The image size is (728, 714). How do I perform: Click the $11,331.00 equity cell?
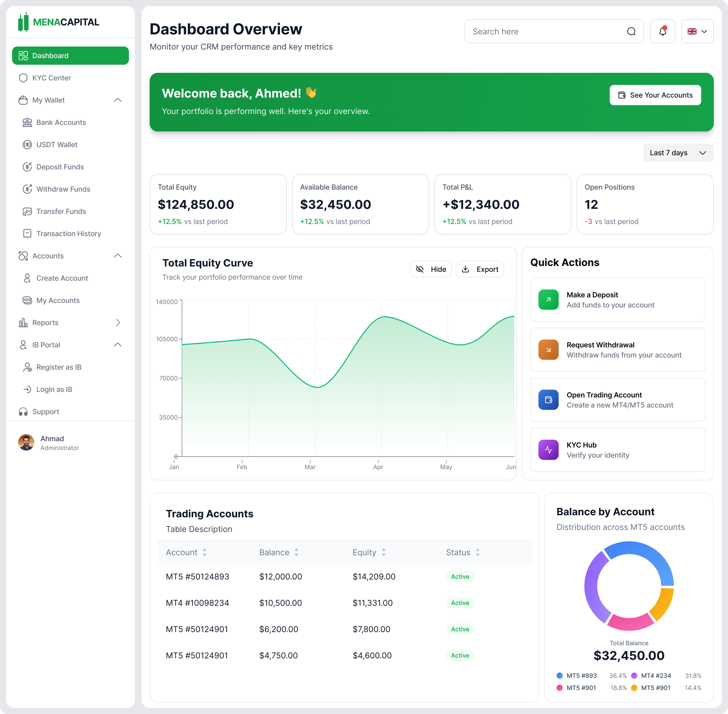click(373, 603)
